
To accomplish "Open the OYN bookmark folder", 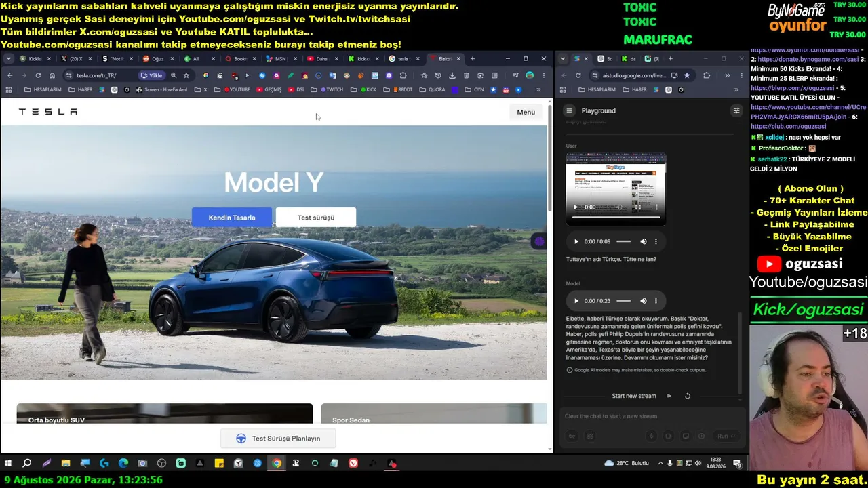I will click(x=475, y=89).
